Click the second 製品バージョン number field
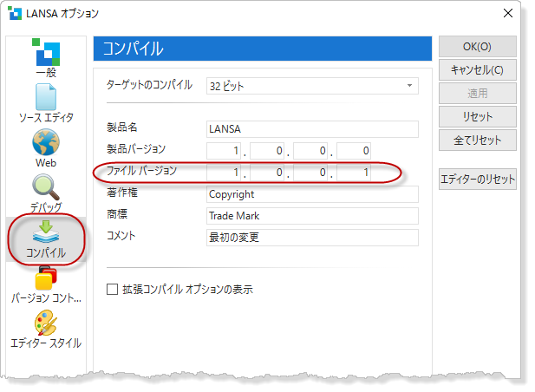Screen dimensions: 535x392 pyautogui.click(x=267, y=150)
